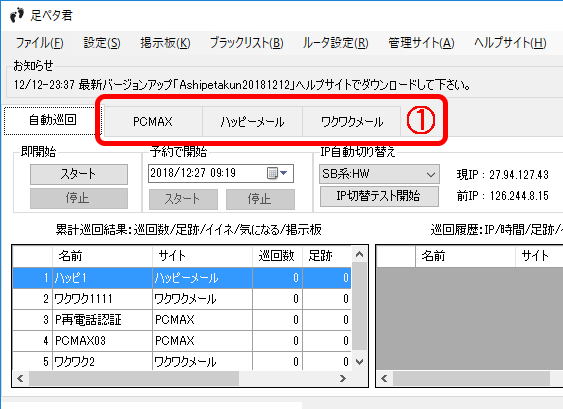The image size is (563, 409).
Task: Click ハッピーメール site cell in row 1
Action: (x=203, y=278)
